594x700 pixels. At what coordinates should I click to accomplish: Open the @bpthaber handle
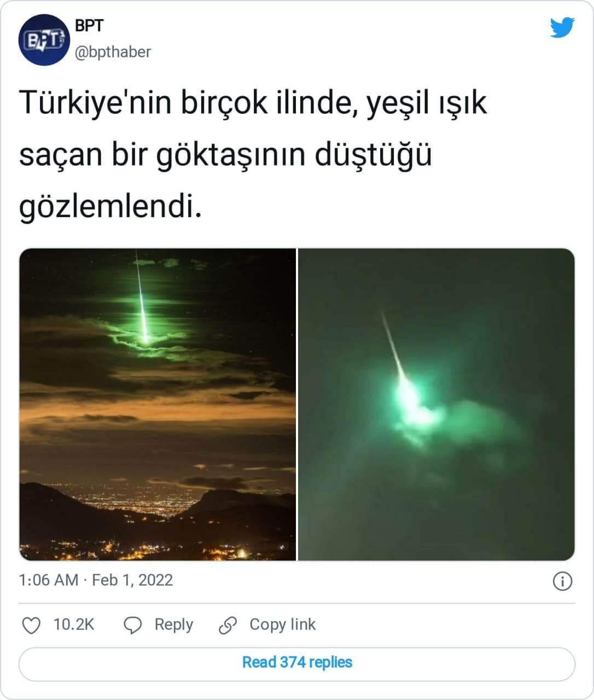pyautogui.click(x=113, y=52)
